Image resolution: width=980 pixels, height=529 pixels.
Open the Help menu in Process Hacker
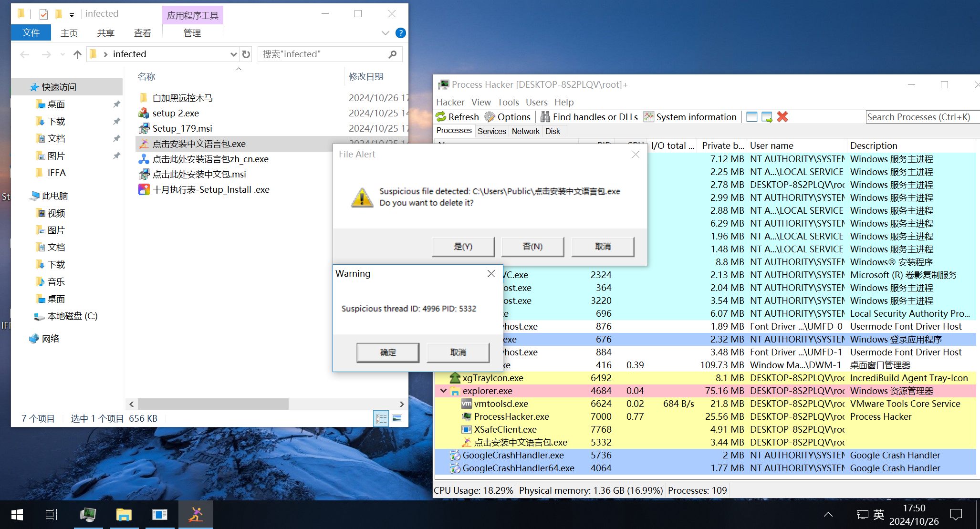point(564,102)
